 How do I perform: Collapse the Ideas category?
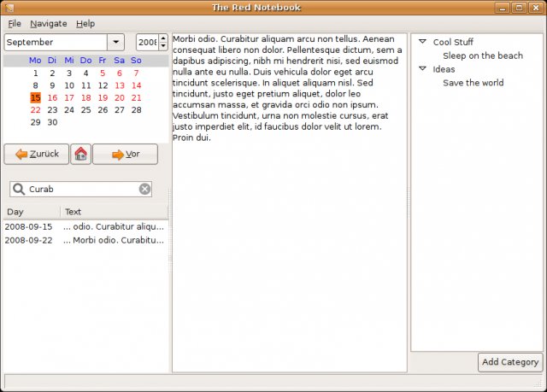tap(422, 68)
